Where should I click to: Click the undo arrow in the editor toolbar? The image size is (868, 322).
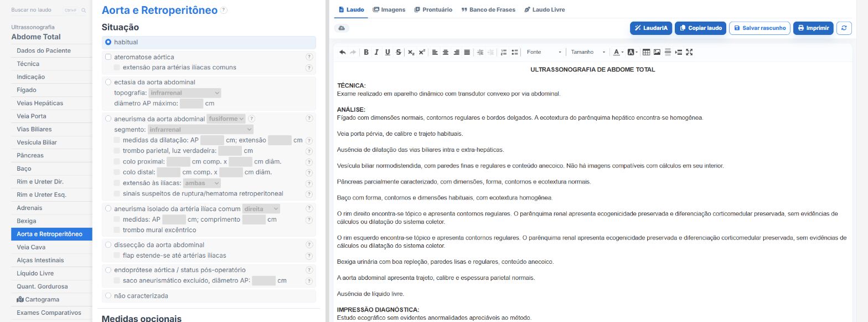pos(343,52)
